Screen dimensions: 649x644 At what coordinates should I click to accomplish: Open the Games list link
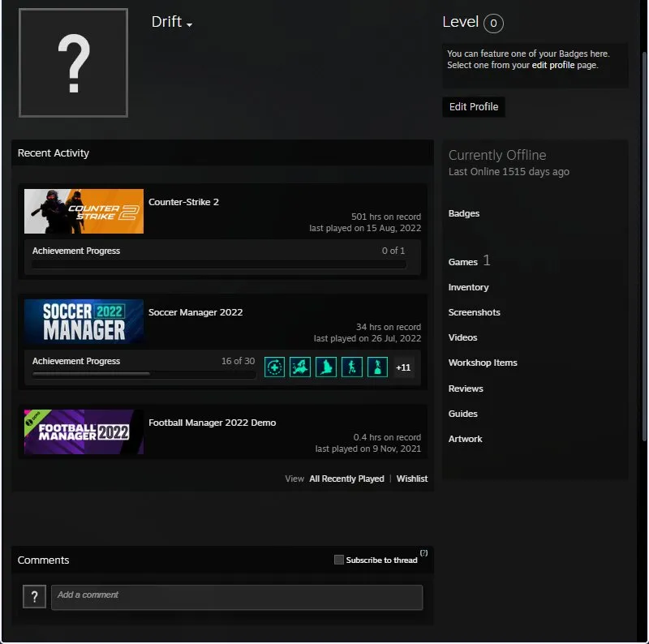[462, 262]
